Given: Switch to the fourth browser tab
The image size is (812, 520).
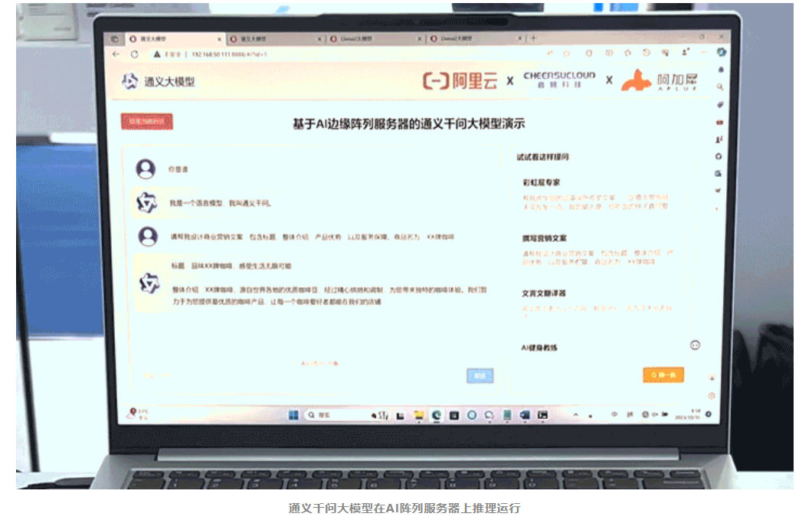Looking at the screenshot, I should tap(476, 39).
